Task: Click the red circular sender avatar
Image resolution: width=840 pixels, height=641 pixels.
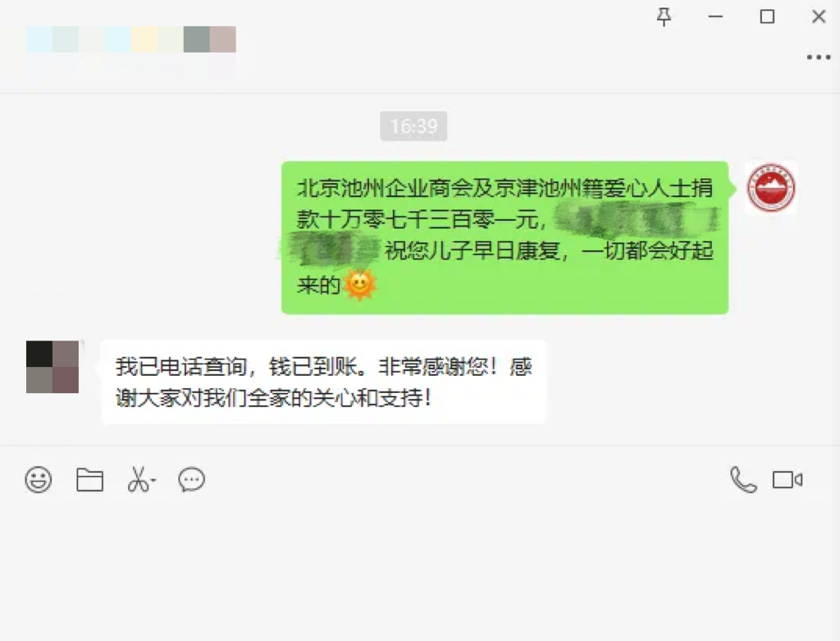Action: click(771, 188)
